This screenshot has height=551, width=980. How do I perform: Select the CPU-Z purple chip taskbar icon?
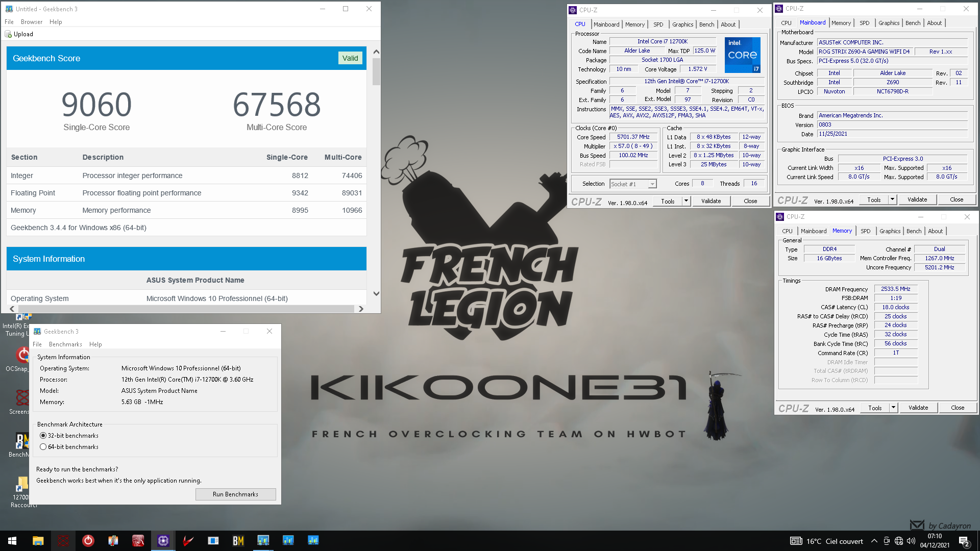(163, 541)
